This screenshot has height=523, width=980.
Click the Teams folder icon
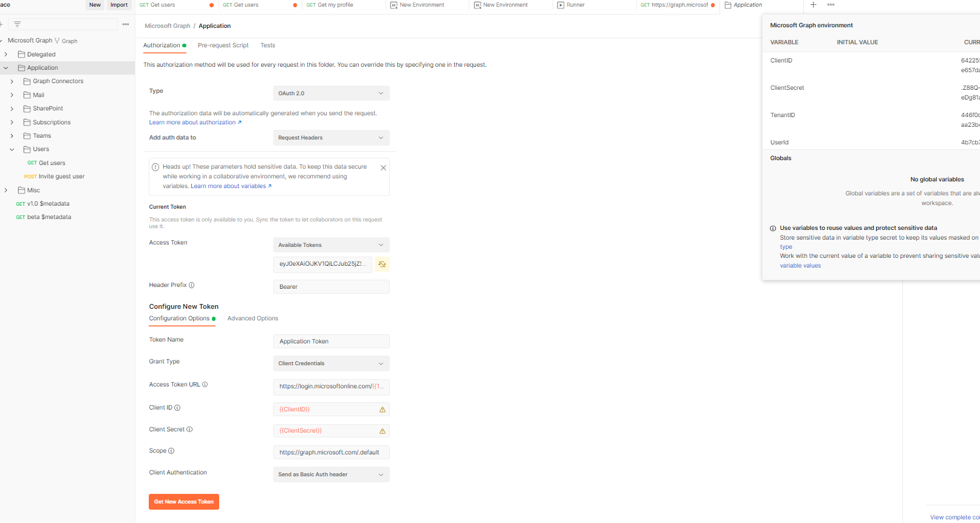click(x=27, y=136)
